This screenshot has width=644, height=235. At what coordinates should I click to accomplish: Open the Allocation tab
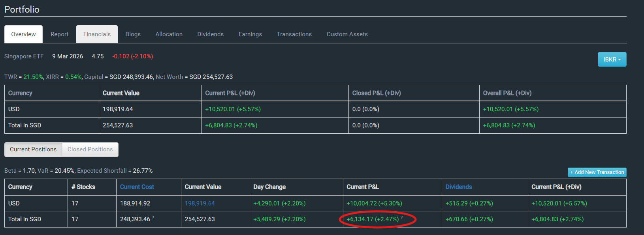(x=169, y=34)
